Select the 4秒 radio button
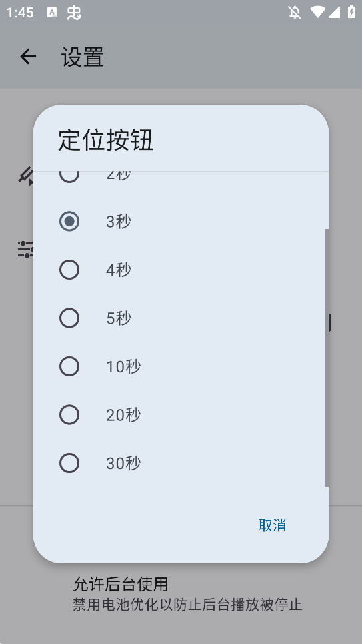The image size is (362, 644). pyautogui.click(x=69, y=270)
